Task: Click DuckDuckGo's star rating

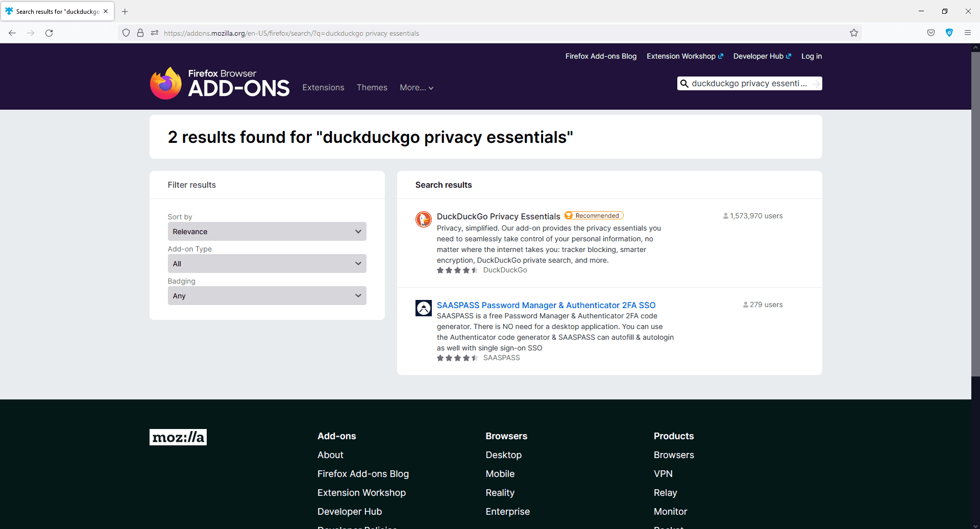Action: pyautogui.click(x=457, y=270)
